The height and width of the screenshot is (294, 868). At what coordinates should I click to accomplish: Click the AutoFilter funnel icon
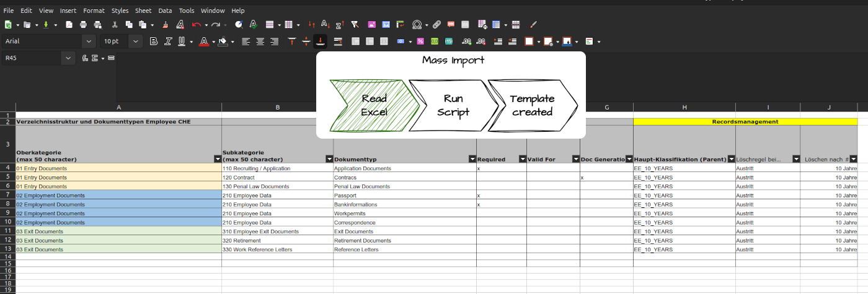(355, 25)
